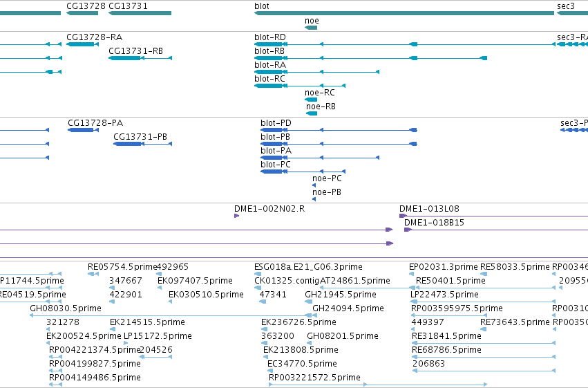Viewport: 588px width, 388px height.
Task: Click the EK236726.5prime EST
Action: 264,329
